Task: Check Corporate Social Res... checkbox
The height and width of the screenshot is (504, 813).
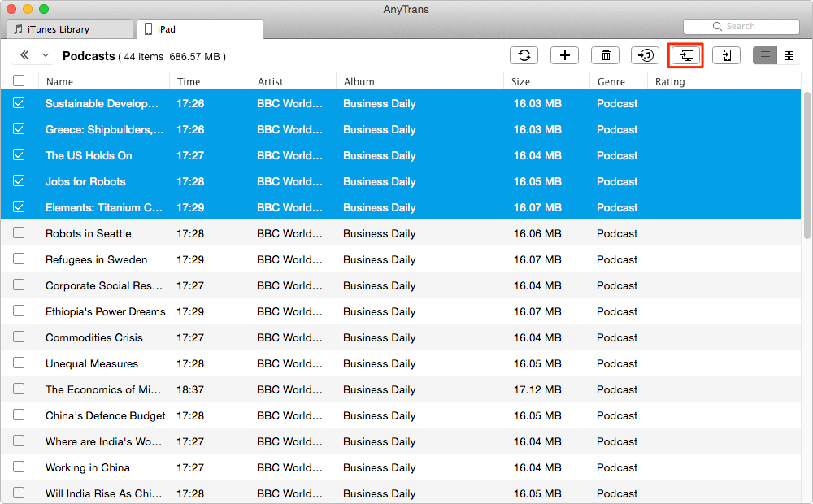Action: pyautogui.click(x=19, y=285)
